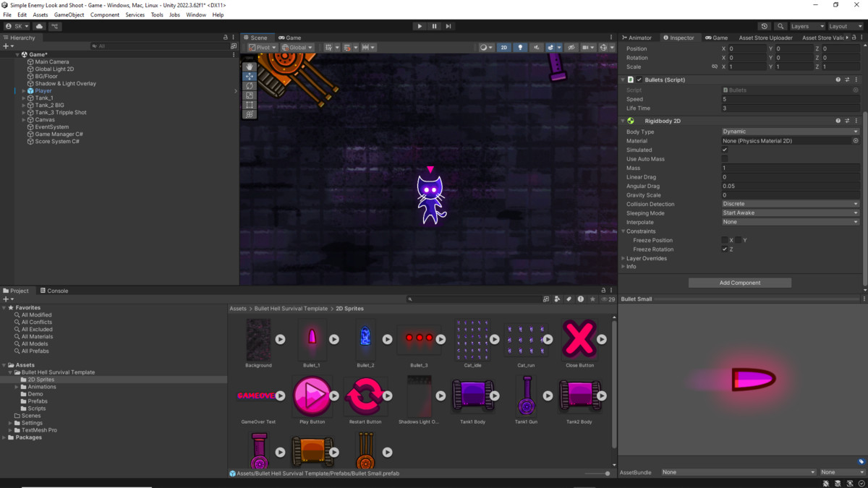
Task: Click the Add Component button
Action: coord(739,282)
